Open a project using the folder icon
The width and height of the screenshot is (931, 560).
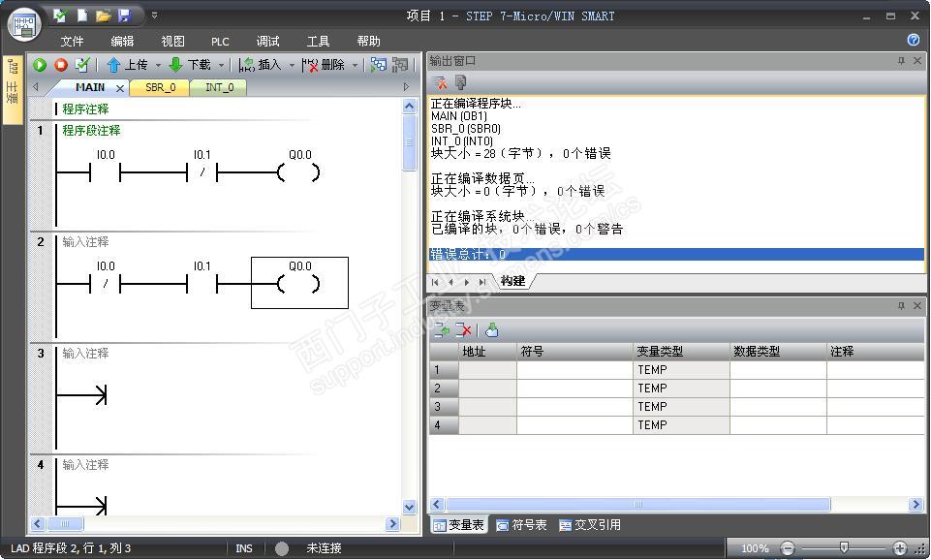point(104,16)
